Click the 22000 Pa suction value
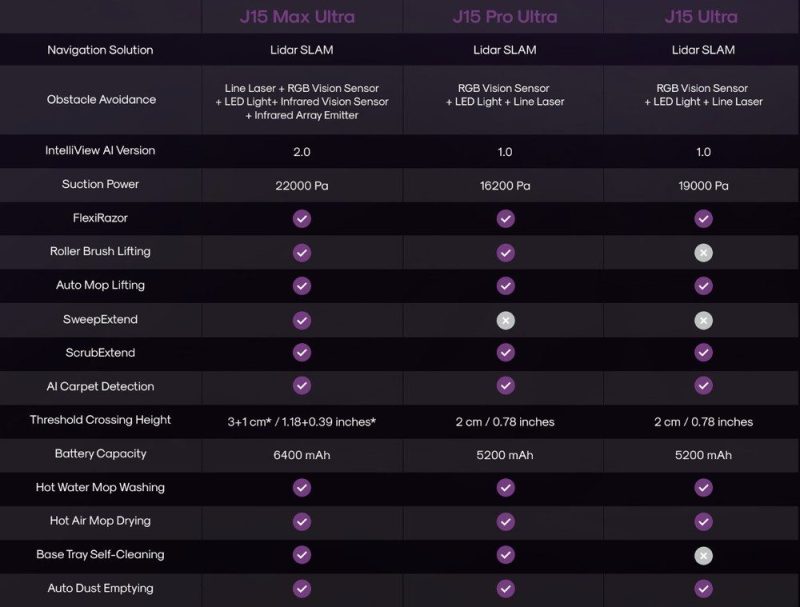 302,186
